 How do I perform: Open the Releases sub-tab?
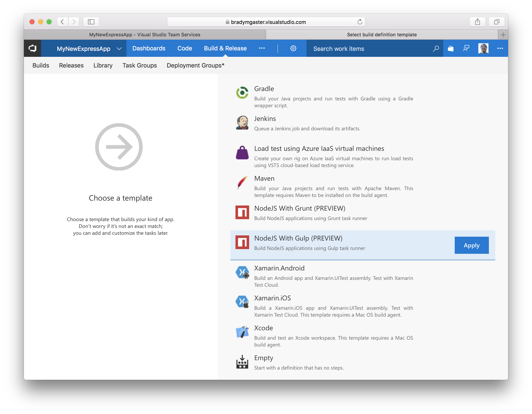71,65
